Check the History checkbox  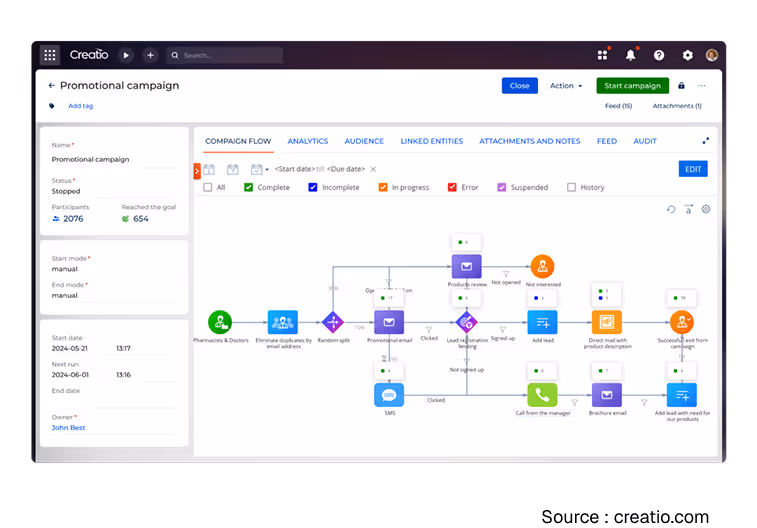pyautogui.click(x=571, y=187)
